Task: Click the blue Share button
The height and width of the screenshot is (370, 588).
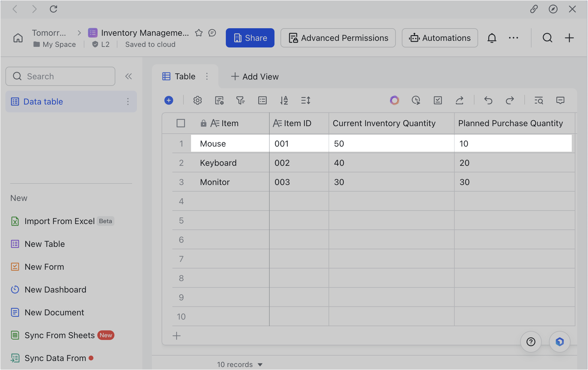Action: click(250, 38)
